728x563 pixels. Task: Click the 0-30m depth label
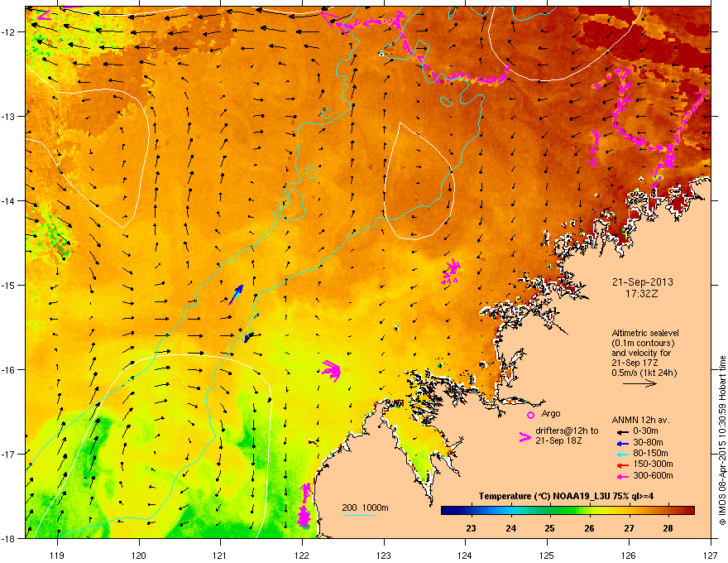(x=645, y=431)
